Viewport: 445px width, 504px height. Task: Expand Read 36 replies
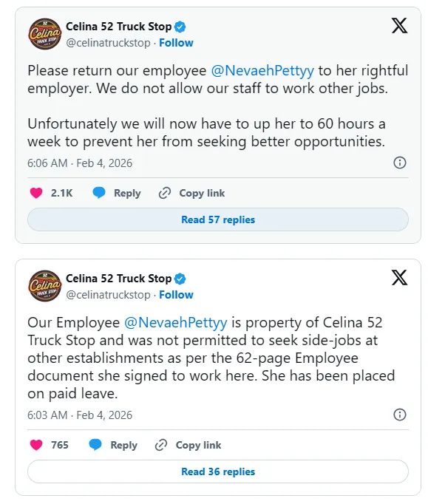point(218,471)
